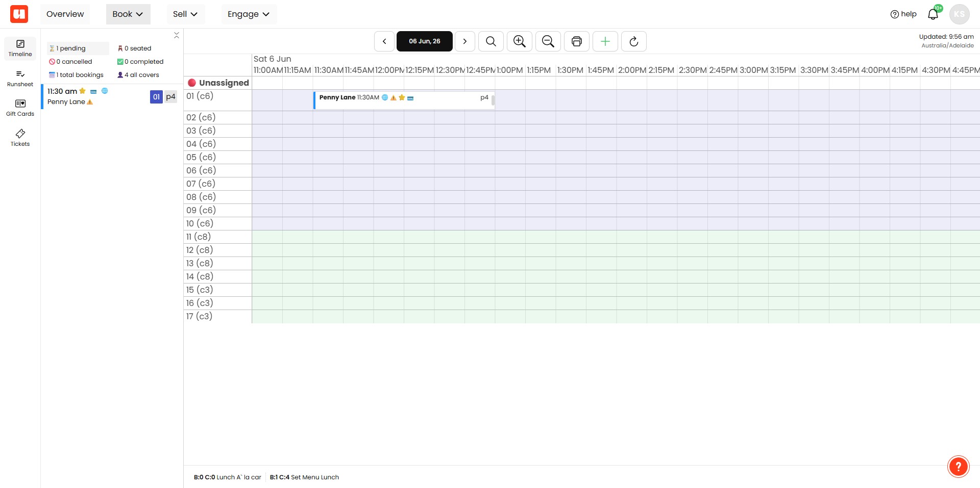Select table row 17 (c3)

point(218,316)
